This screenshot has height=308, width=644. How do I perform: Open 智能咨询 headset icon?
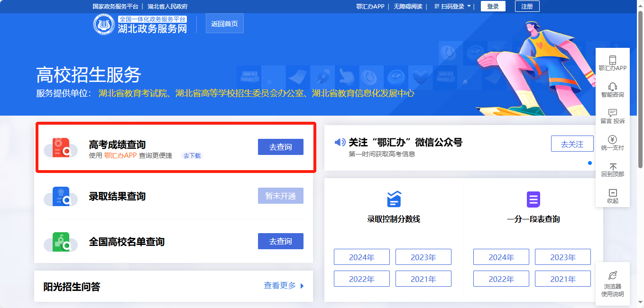point(612,87)
